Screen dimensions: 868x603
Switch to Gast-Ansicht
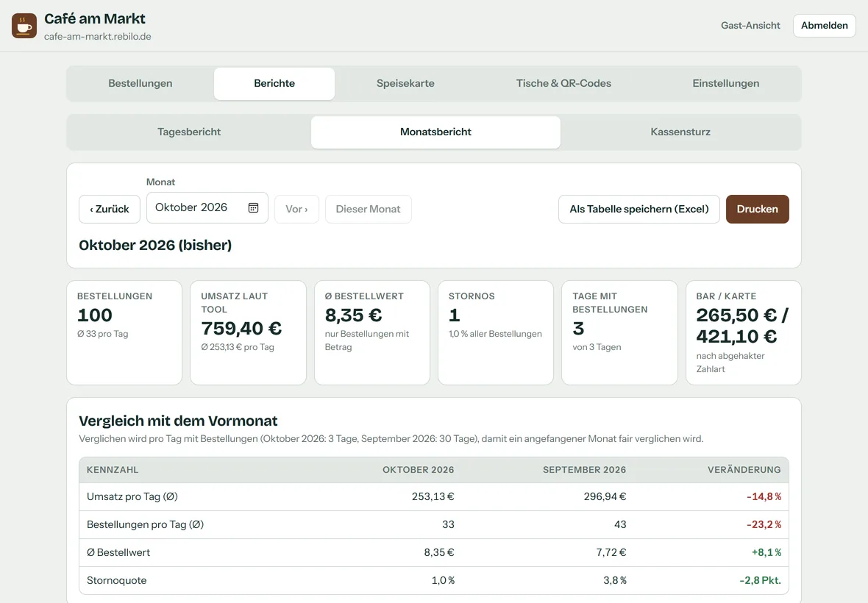pyautogui.click(x=750, y=26)
